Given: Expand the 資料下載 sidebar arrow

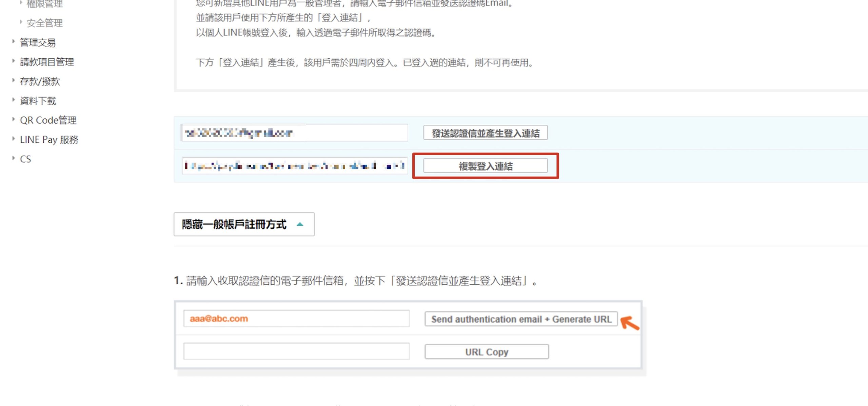Looking at the screenshot, I should 13,100.
